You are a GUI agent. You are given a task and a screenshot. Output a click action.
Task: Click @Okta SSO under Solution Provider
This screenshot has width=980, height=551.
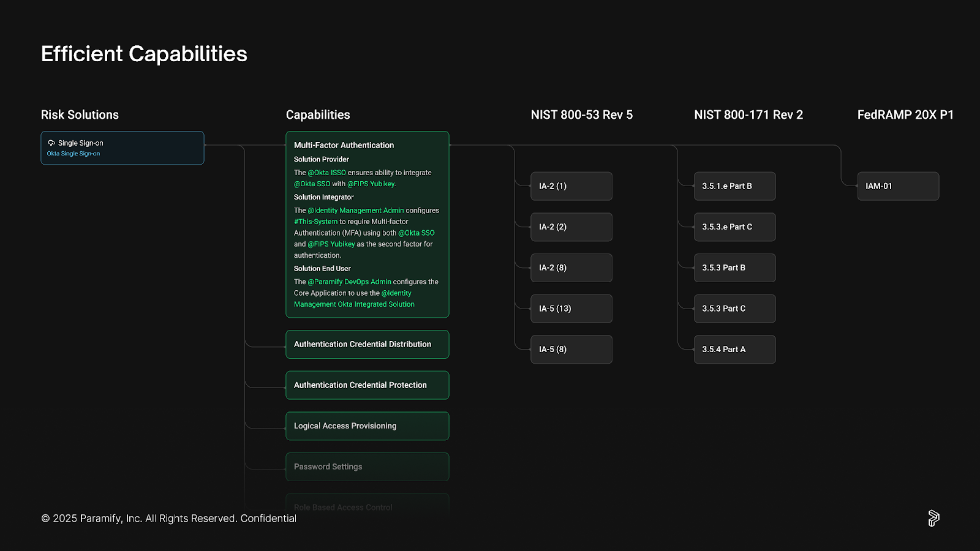[312, 184]
